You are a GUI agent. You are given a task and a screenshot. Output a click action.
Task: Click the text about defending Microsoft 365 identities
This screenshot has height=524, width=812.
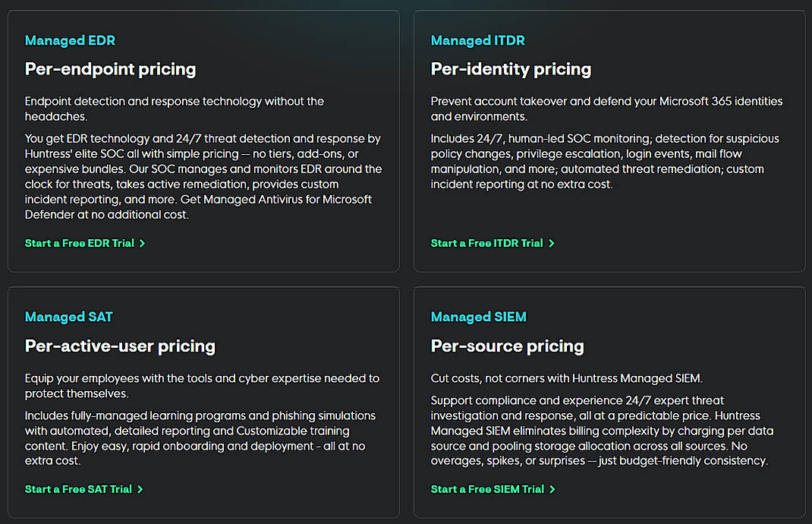[x=606, y=109]
